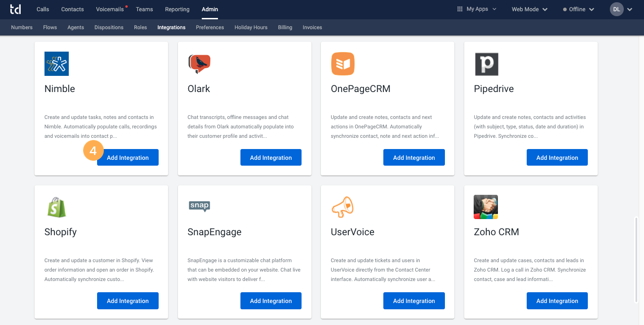644x325 pixels.
Task: Click the Shopify card title
Action: click(61, 232)
